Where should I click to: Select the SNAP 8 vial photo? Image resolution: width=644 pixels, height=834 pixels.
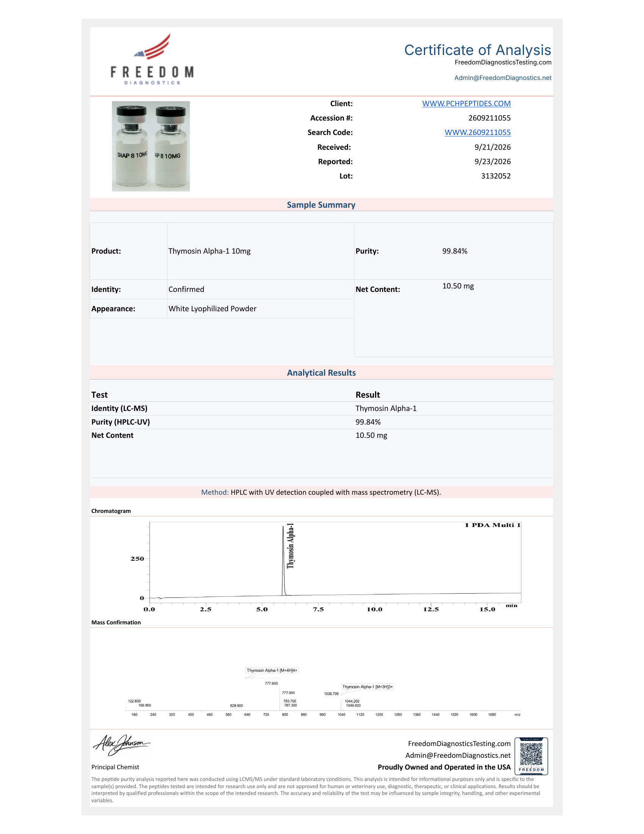[x=151, y=146]
